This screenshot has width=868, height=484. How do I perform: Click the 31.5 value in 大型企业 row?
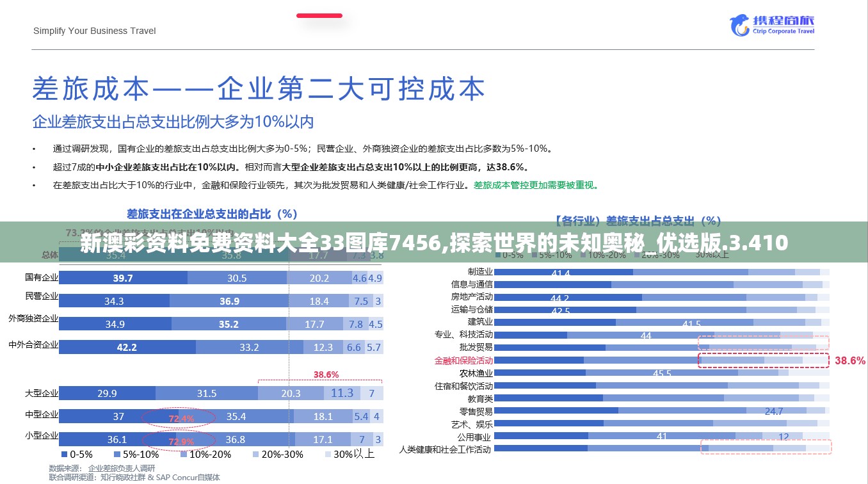(207, 393)
